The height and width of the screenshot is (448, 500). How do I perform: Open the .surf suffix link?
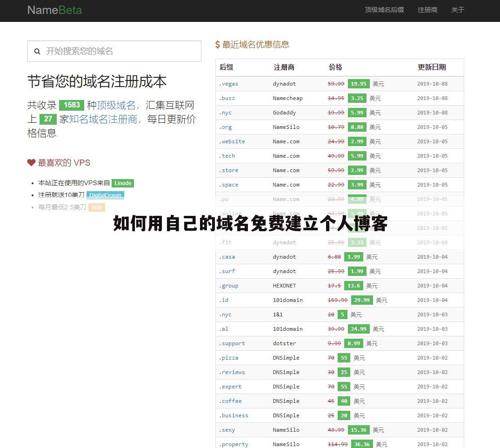227,271
